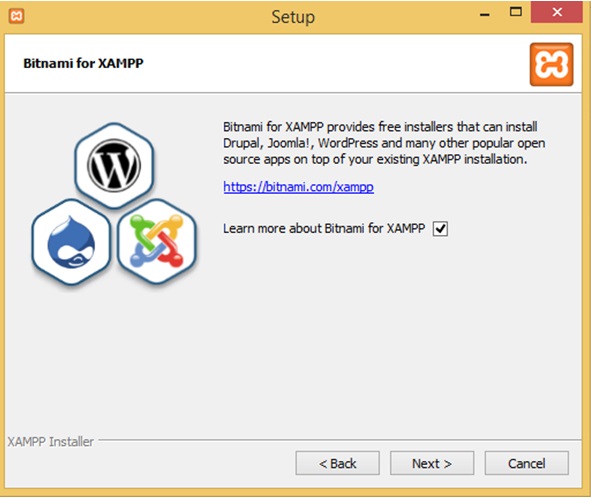Viewport: 591px width, 498px height.
Task: Open the bitnami.com/xampp link
Action: tap(299, 187)
